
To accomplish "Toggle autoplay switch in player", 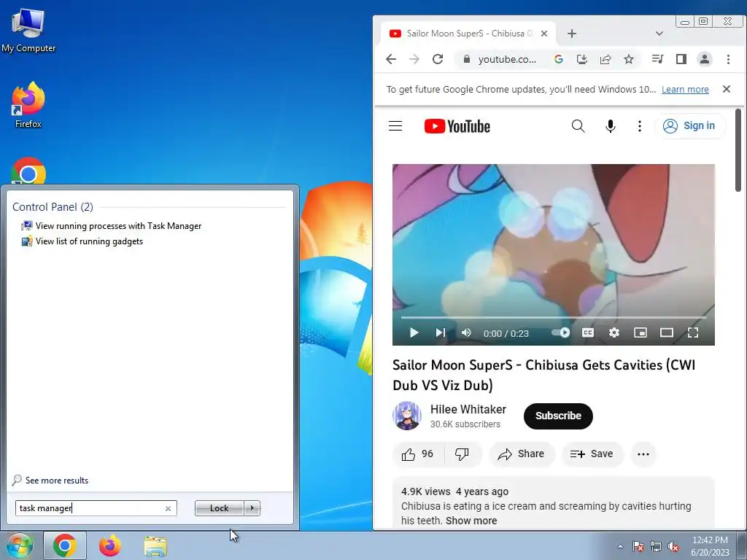I will (x=561, y=332).
